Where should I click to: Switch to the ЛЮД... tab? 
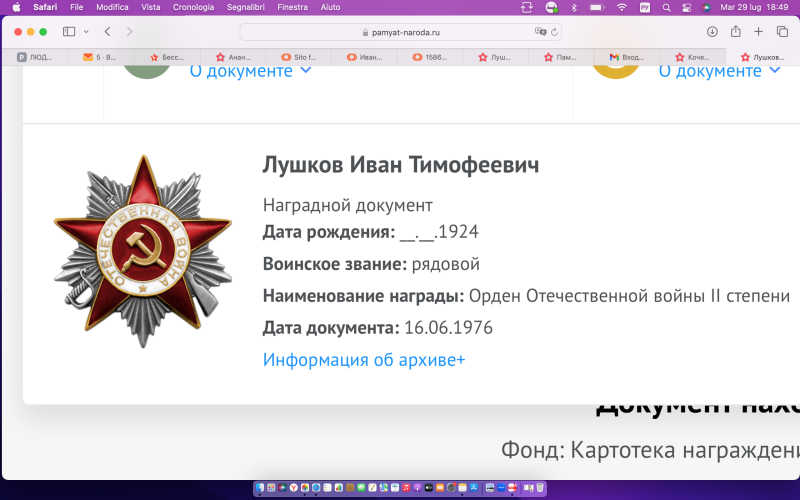(x=35, y=57)
